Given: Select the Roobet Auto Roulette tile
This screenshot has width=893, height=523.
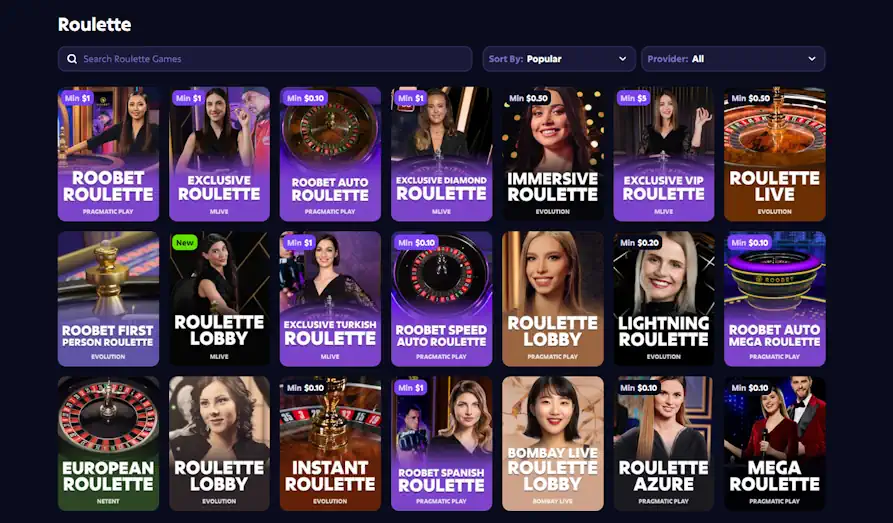Looking at the screenshot, I should 330,154.
